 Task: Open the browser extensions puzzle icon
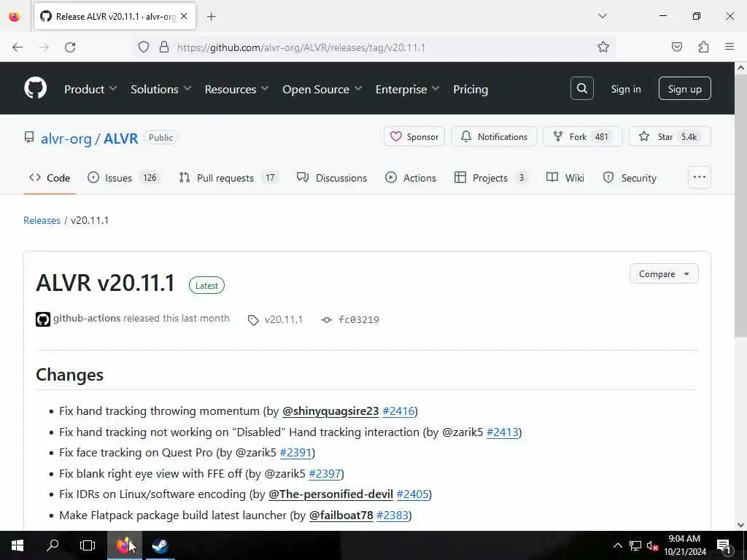pos(703,47)
